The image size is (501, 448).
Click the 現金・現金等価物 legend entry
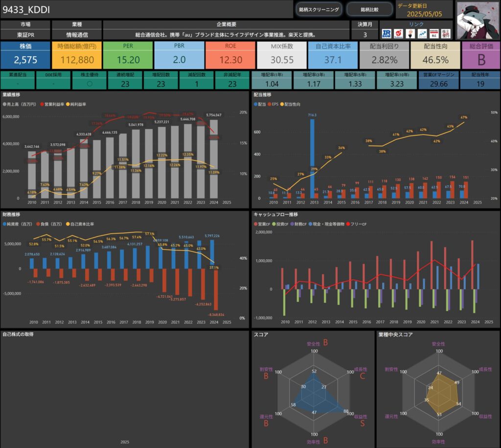326,224
